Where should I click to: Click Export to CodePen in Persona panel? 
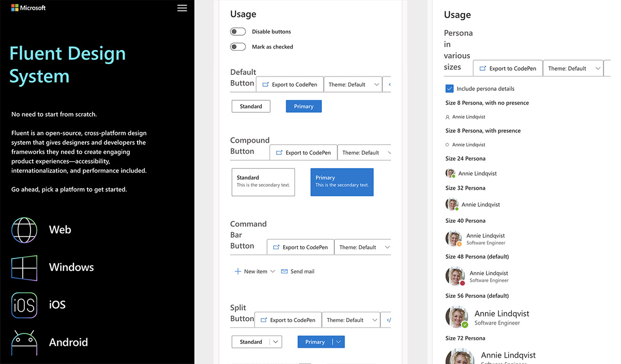pyautogui.click(x=508, y=68)
